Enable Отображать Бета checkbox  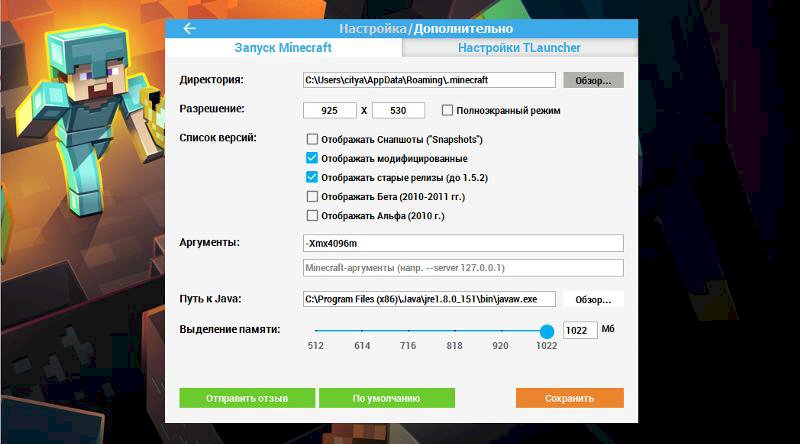(x=312, y=196)
